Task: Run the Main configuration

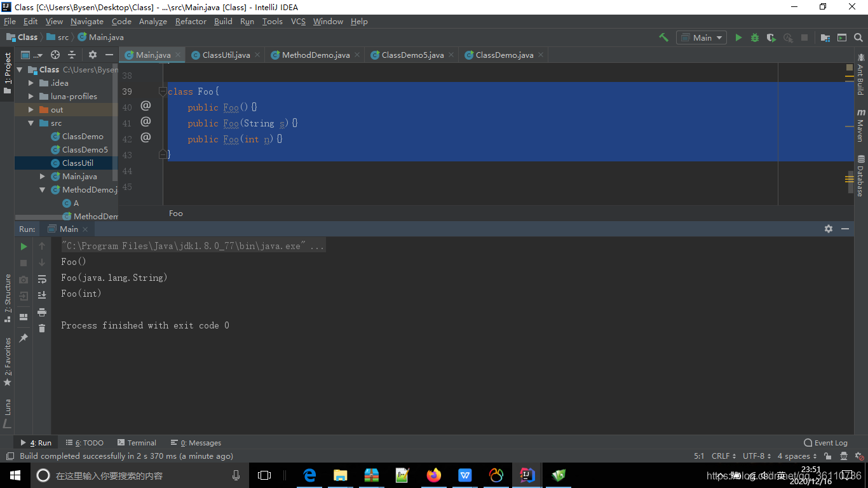Action: (738, 37)
